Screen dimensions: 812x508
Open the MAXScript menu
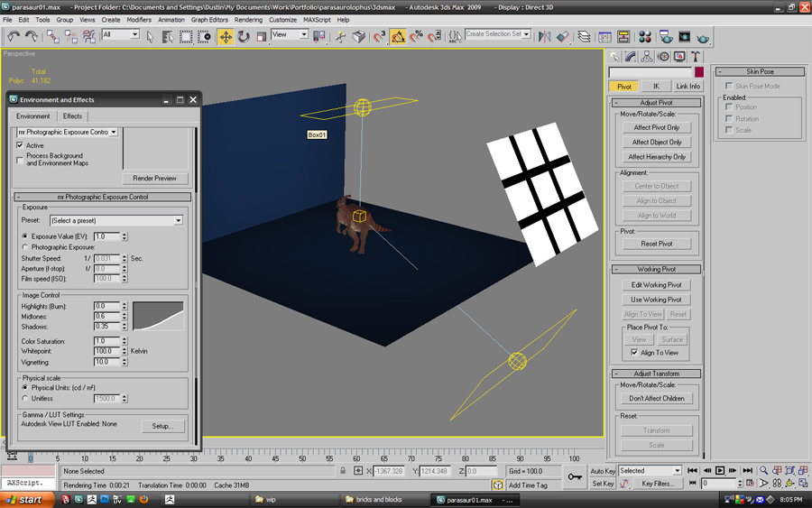click(x=317, y=20)
